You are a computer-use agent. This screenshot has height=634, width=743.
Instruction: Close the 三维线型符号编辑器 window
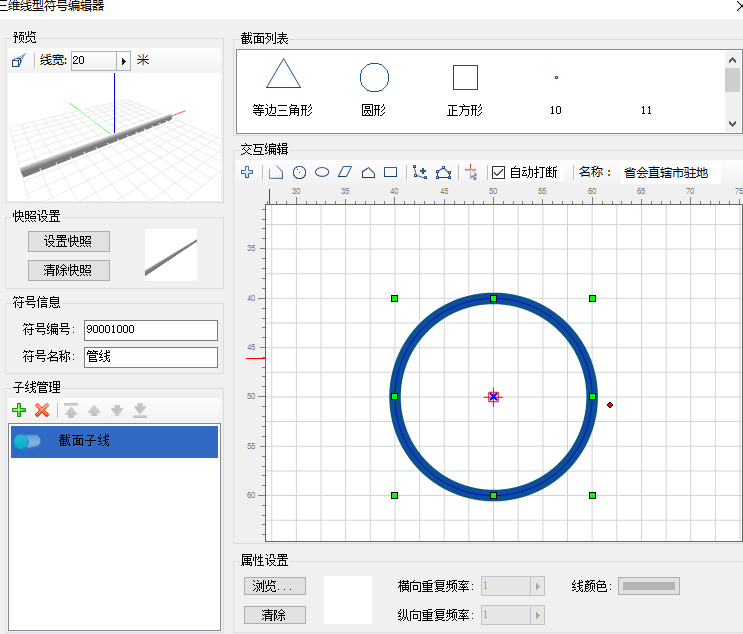(738, 6)
